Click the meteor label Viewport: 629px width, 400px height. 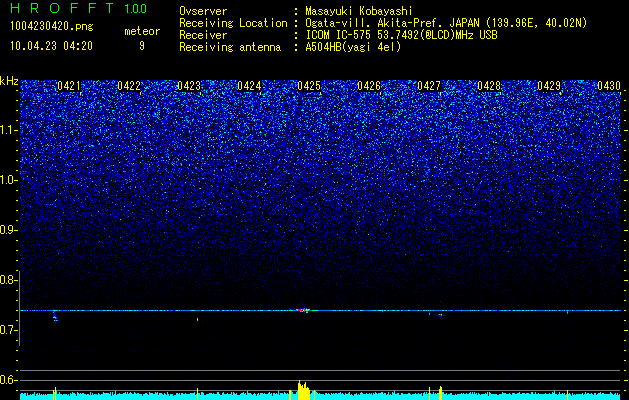[x=142, y=31]
